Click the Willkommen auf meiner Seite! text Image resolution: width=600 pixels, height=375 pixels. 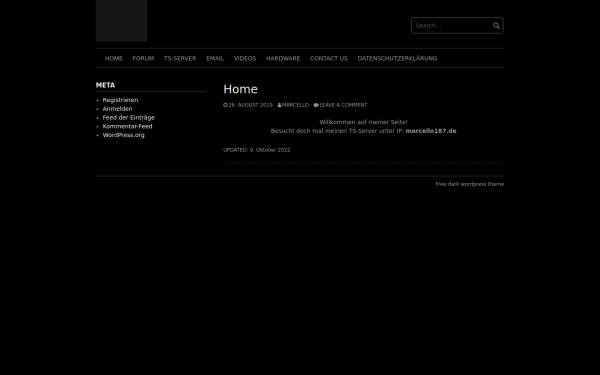[364, 122]
